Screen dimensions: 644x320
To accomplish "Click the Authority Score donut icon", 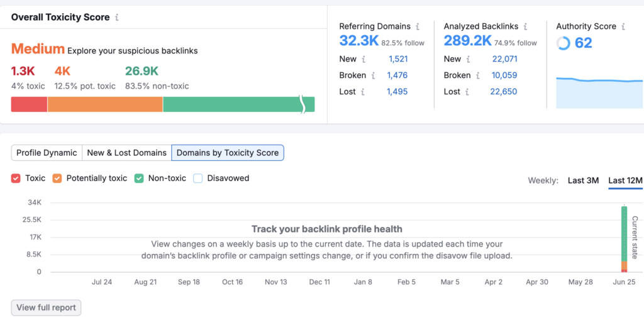I will point(564,43).
